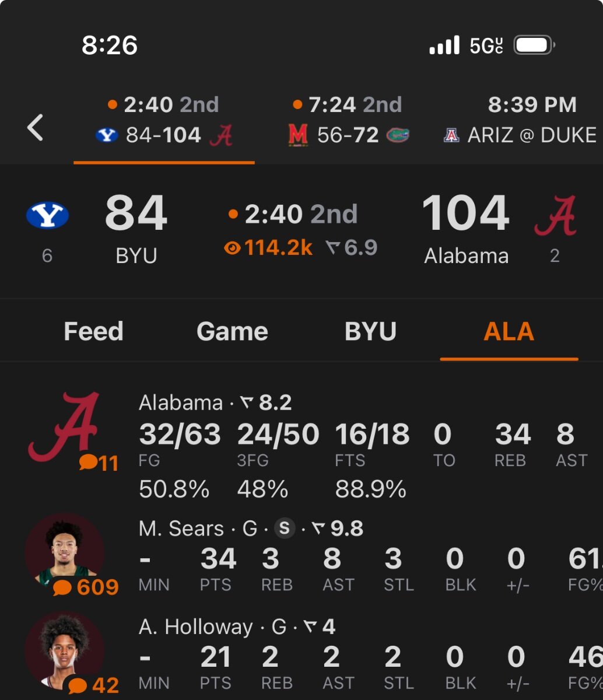Viewport: 603px width, 700px height.
Task: Switch to the BYU tab
Action: pyautogui.click(x=370, y=331)
